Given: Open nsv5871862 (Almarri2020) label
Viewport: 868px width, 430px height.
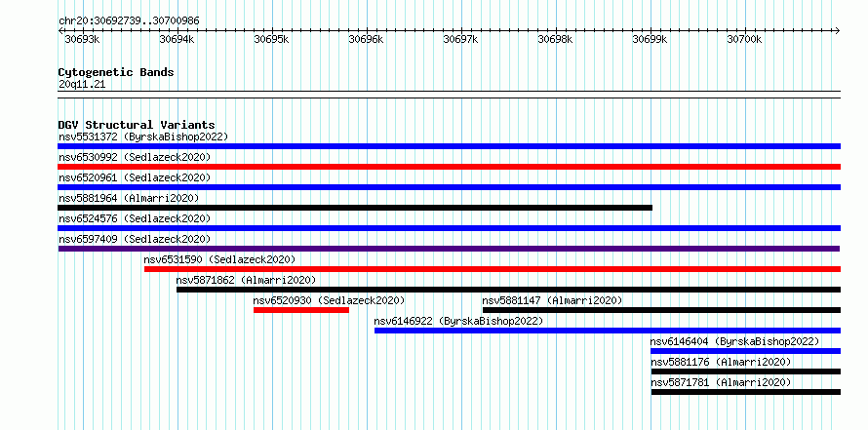Looking at the screenshot, I should [247, 280].
